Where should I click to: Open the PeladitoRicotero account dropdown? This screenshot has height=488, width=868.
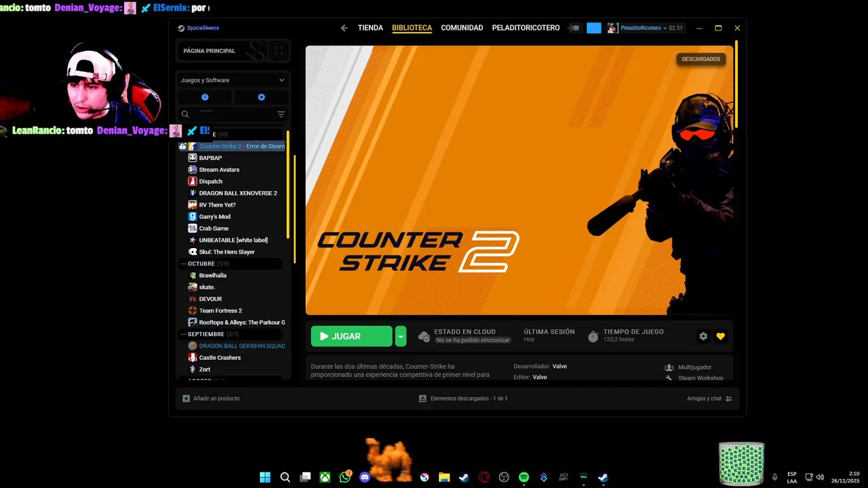[x=646, y=28]
